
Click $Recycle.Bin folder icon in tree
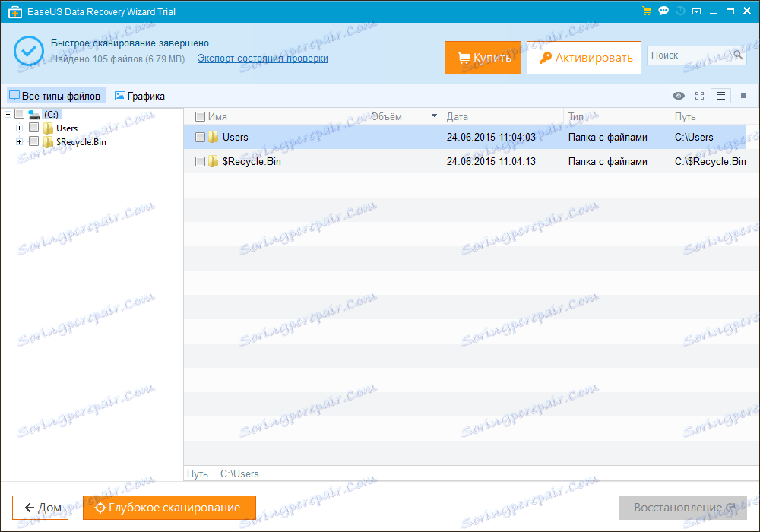pos(48,141)
